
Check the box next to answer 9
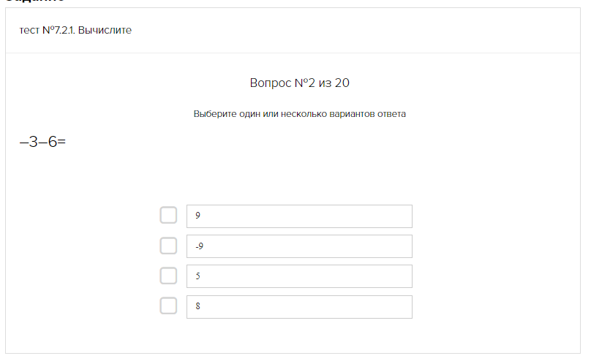point(168,216)
